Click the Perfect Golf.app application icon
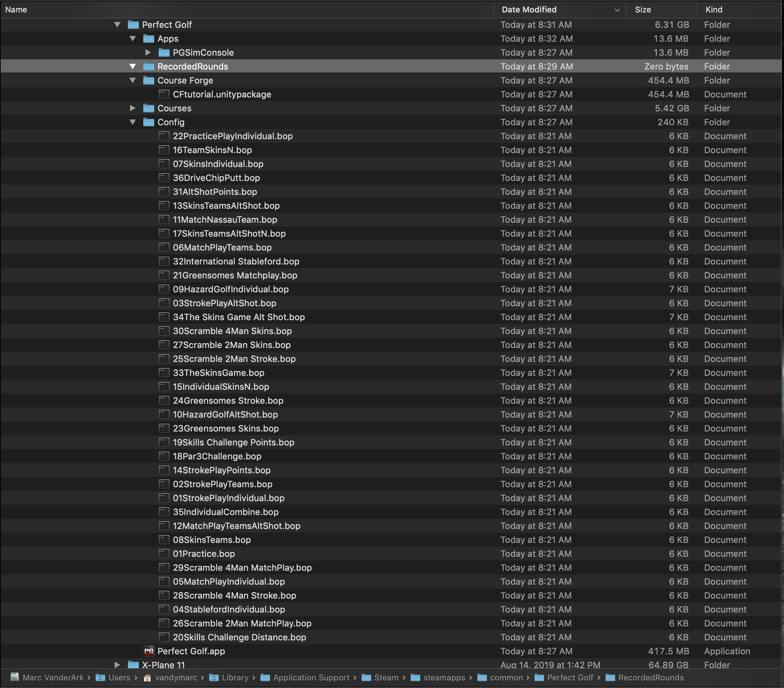 149,651
